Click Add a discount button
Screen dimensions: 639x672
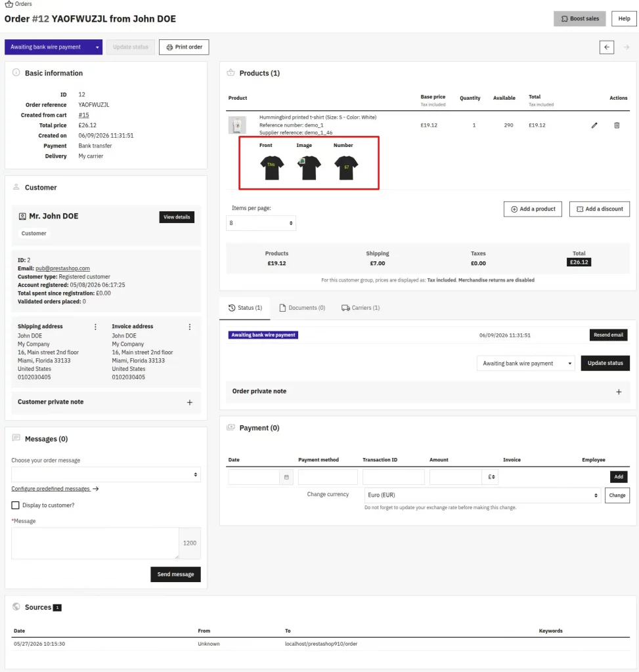[x=600, y=209]
